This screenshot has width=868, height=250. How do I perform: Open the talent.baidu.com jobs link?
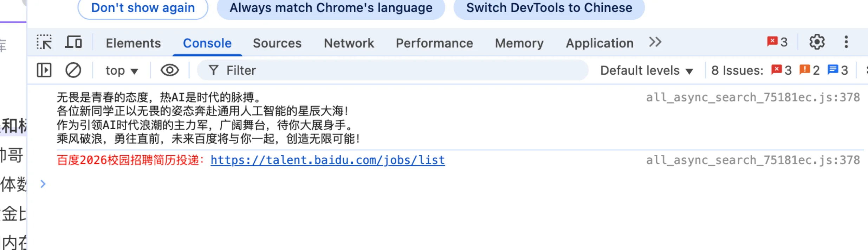(x=328, y=160)
